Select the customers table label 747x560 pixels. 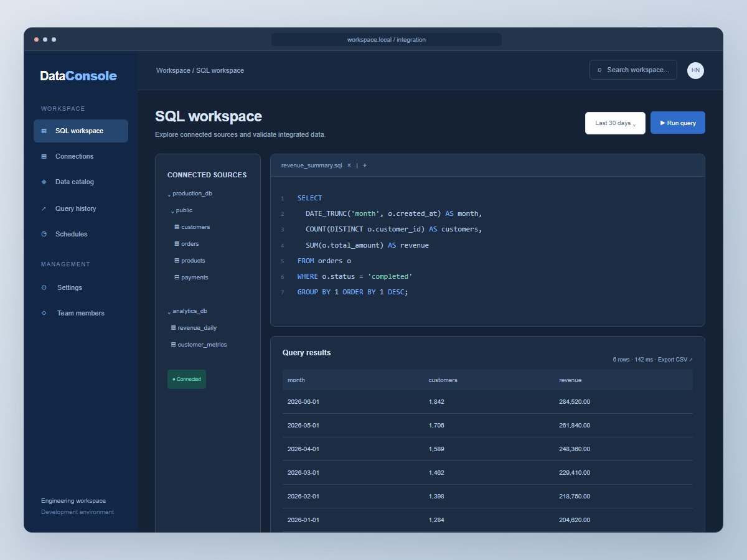pyautogui.click(x=195, y=227)
